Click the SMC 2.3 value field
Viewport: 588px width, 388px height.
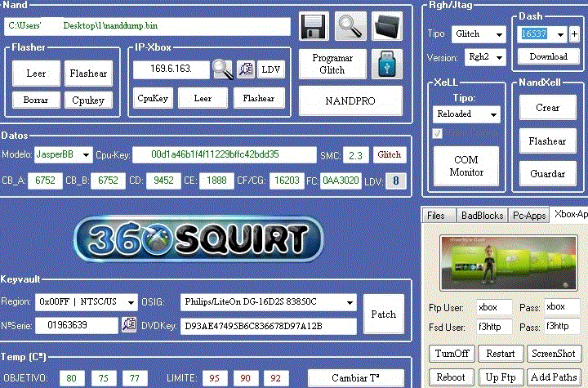355,155
